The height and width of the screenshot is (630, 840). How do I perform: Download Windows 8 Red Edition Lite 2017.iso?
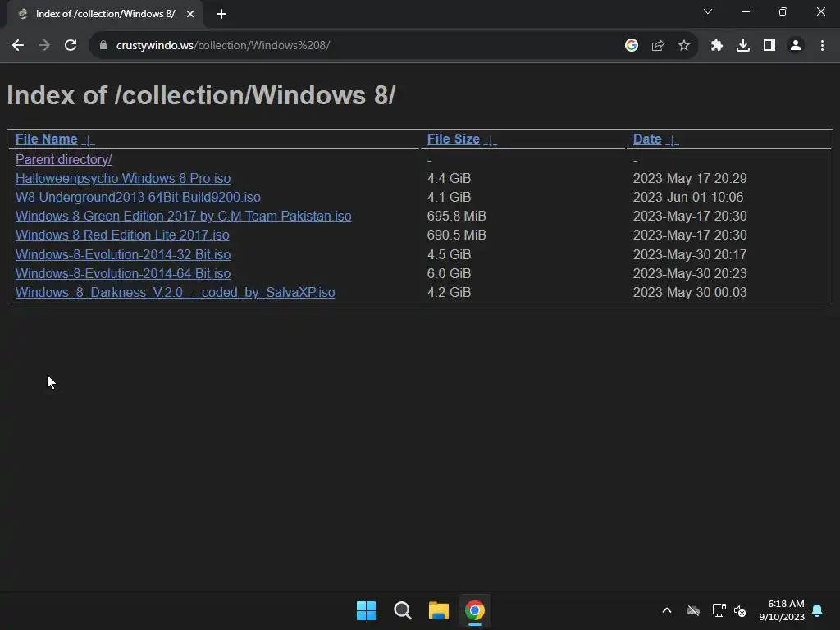[x=122, y=235]
